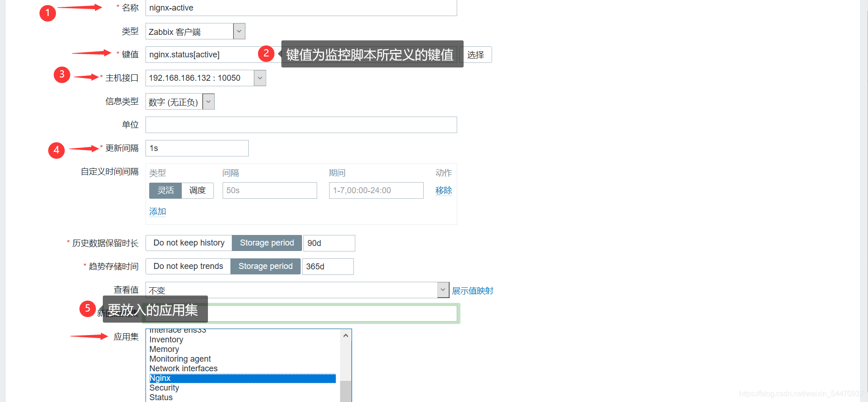The image size is (868, 402).
Task: Click the trends period field showing 365d
Action: (x=328, y=267)
